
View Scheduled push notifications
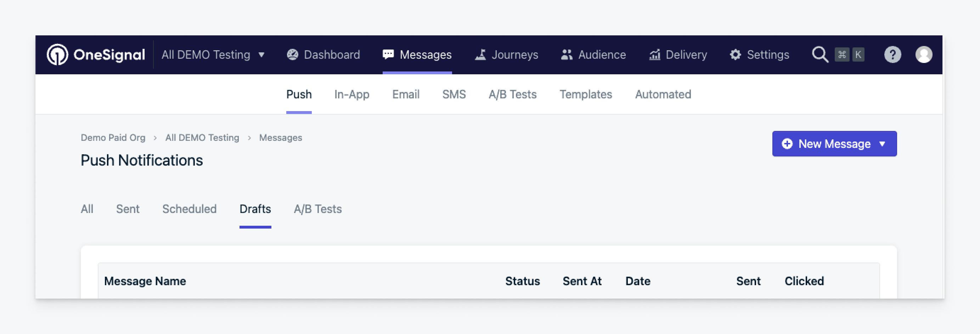(189, 209)
